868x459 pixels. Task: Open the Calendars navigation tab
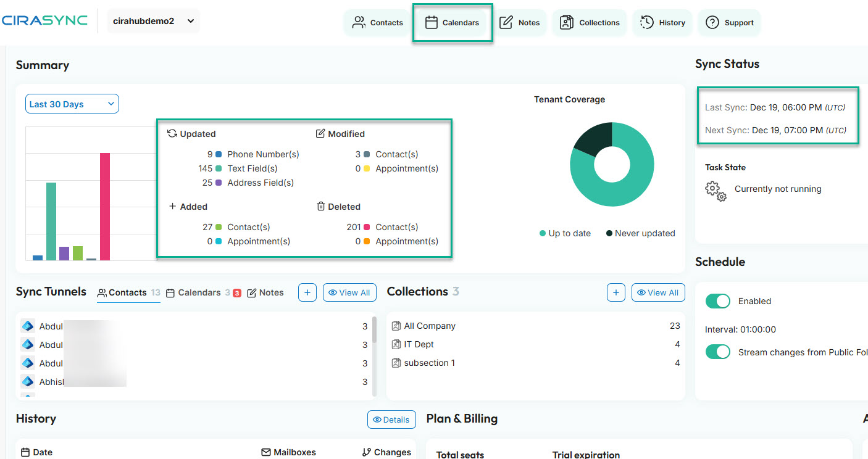[x=453, y=23]
